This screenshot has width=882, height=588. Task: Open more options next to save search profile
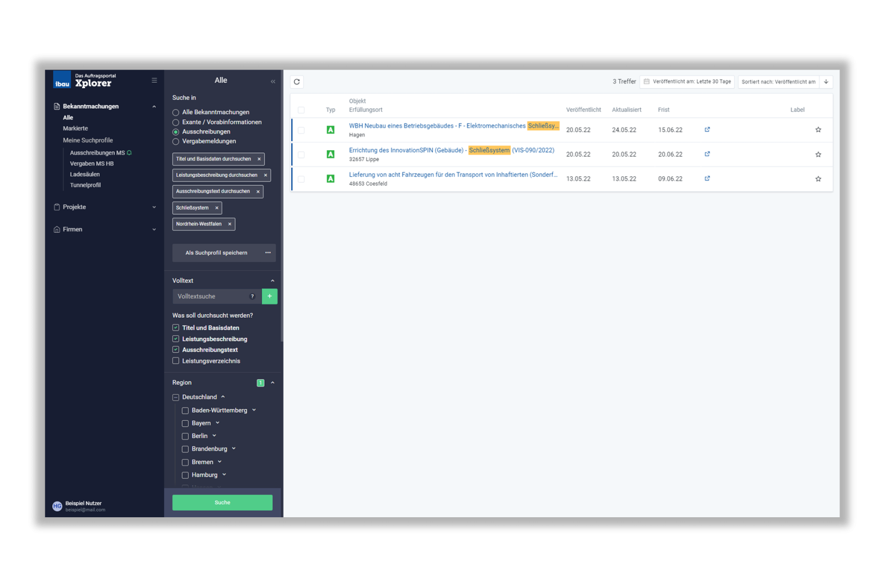coord(268,253)
